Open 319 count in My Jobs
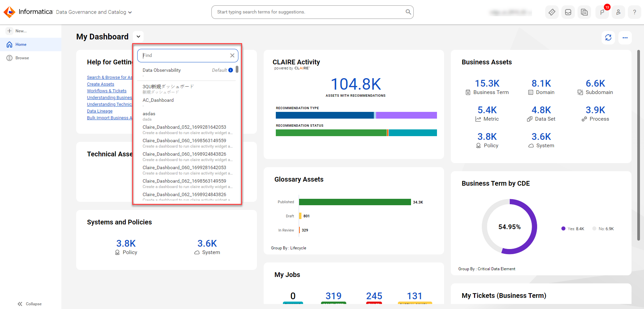 coord(333,296)
